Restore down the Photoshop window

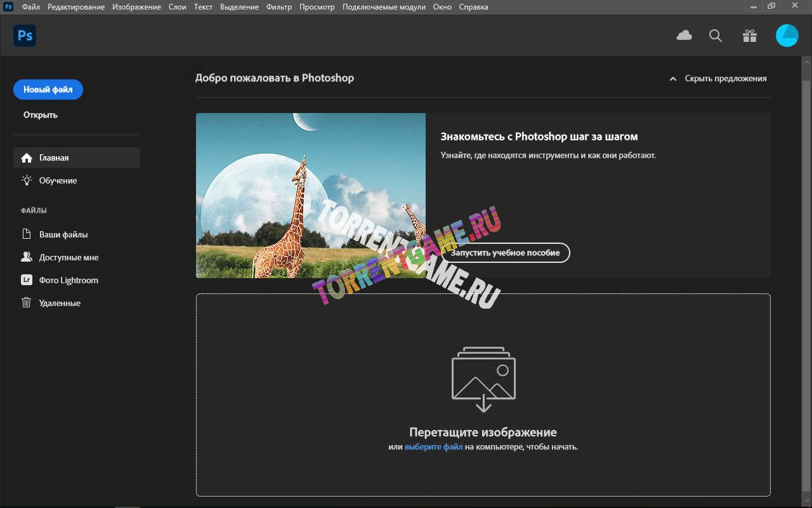pos(771,6)
